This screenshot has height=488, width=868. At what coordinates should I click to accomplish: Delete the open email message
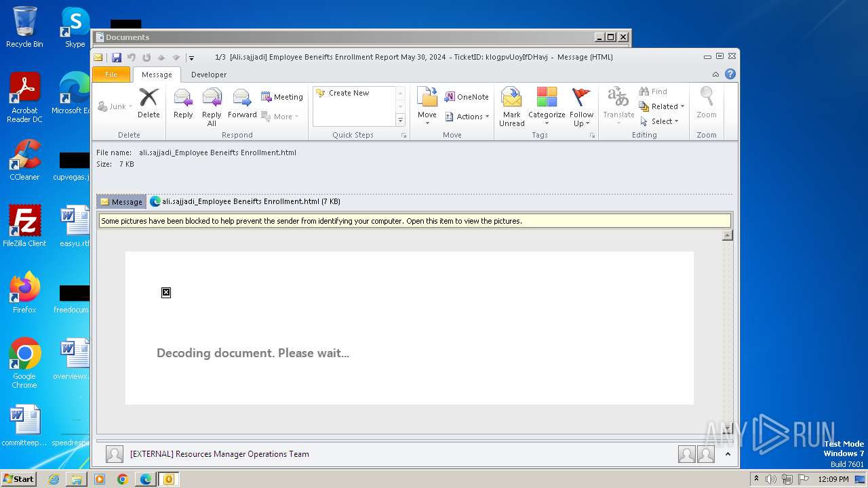(x=149, y=104)
